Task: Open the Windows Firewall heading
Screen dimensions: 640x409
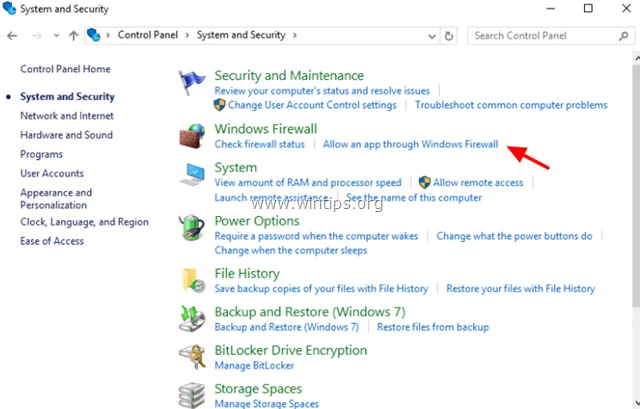Action: pos(266,129)
